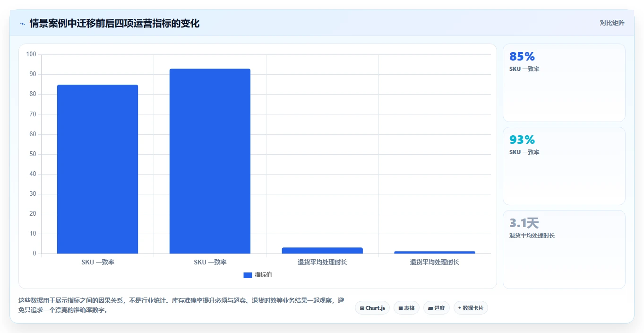The width and height of the screenshot is (644, 333).
Task: Click the bar reaching 85 in the chart
Action: click(x=98, y=169)
